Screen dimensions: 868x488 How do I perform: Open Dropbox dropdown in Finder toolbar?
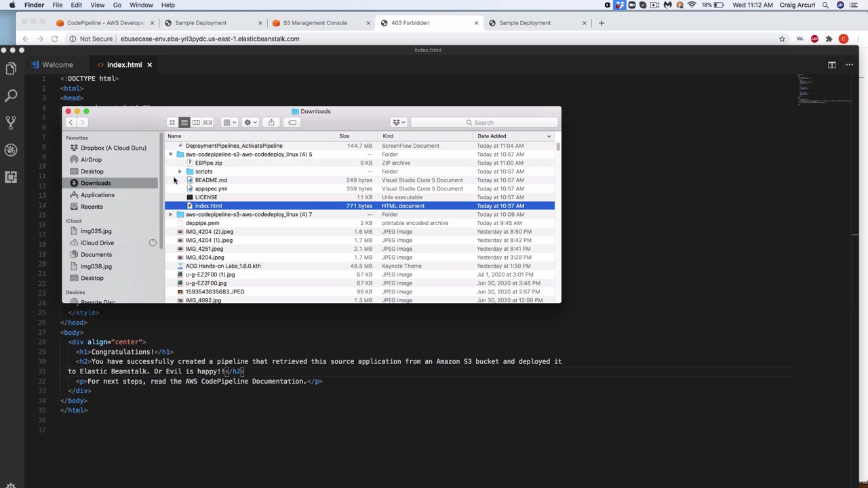click(399, 123)
